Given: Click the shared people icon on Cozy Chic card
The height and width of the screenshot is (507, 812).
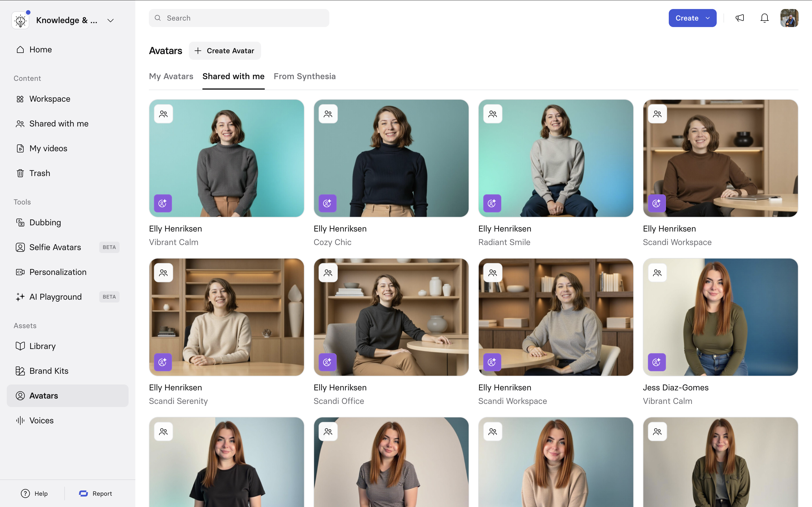Looking at the screenshot, I should (328, 114).
